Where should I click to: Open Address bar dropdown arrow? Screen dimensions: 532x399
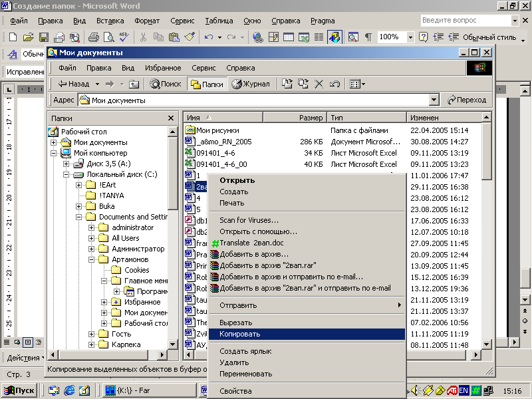tap(434, 100)
